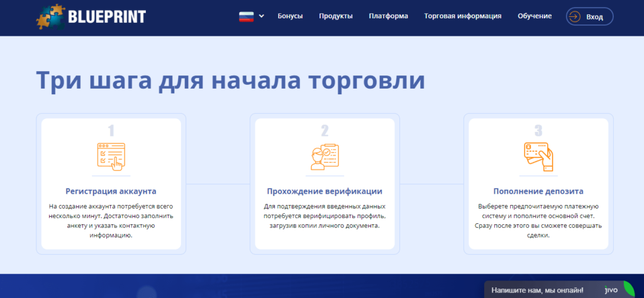
Task: Open the Платформа menu
Action: (x=388, y=16)
